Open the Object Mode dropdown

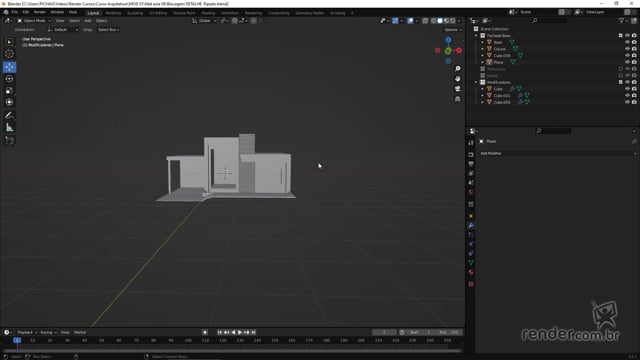(x=34, y=20)
